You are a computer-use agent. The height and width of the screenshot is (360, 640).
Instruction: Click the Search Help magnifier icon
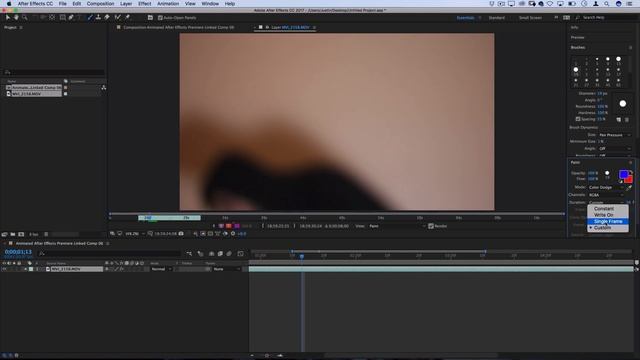coord(578,18)
